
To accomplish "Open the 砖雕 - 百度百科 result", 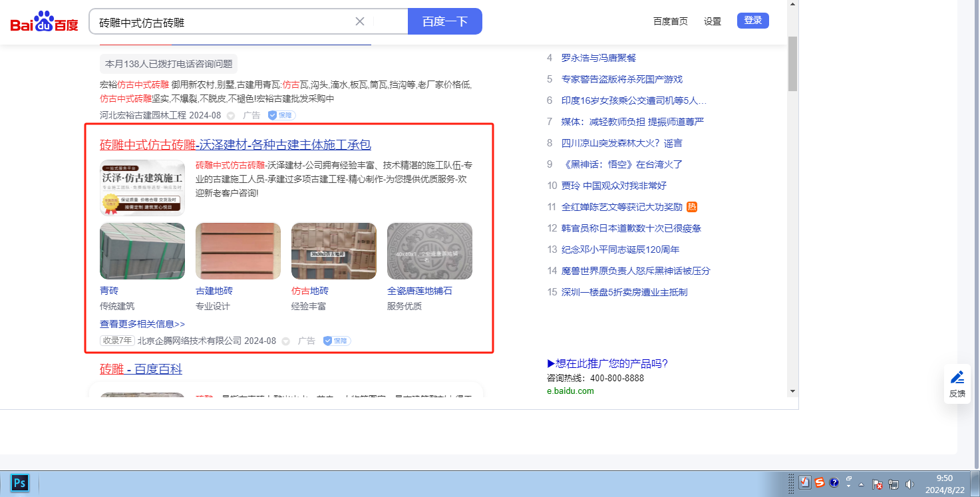I will [x=141, y=369].
